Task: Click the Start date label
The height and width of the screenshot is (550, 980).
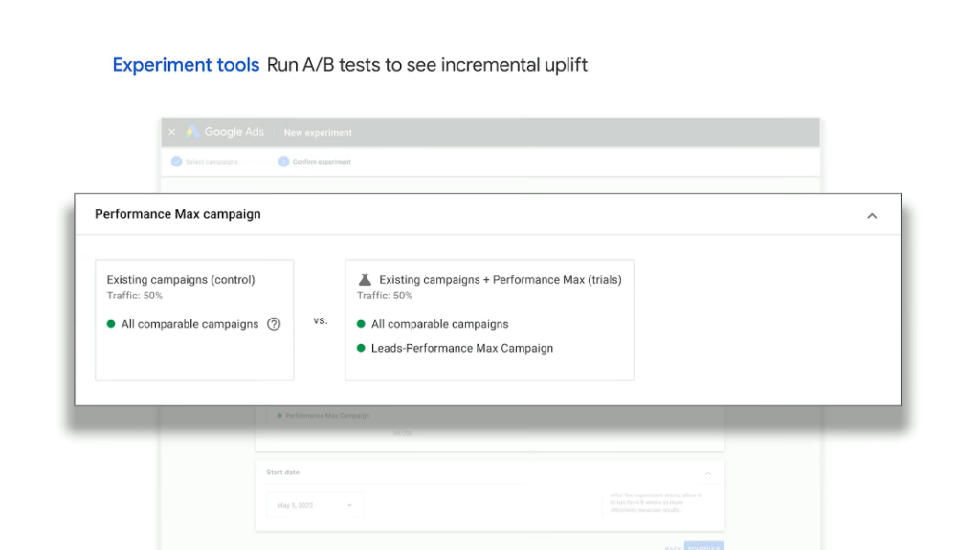Action: (x=282, y=472)
